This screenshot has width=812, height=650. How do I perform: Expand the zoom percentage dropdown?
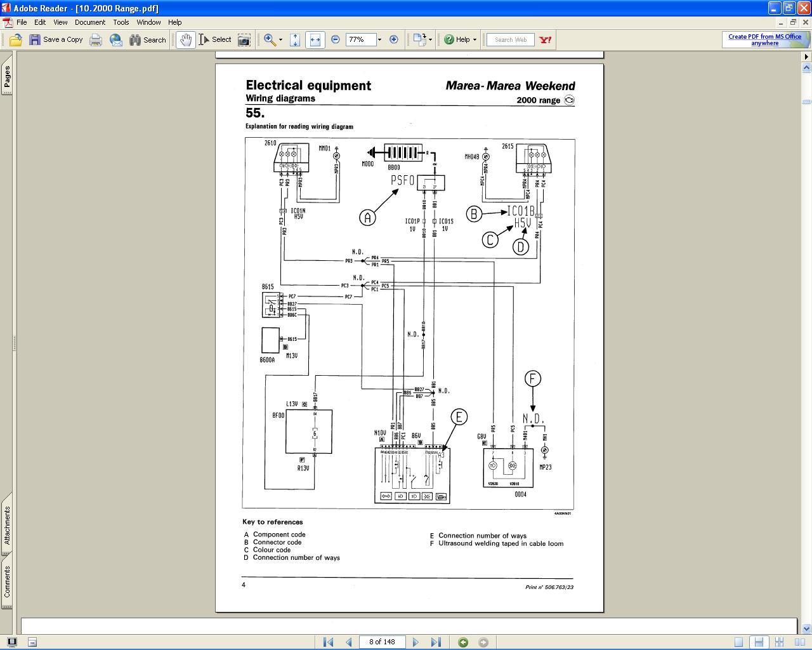point(379,39)
